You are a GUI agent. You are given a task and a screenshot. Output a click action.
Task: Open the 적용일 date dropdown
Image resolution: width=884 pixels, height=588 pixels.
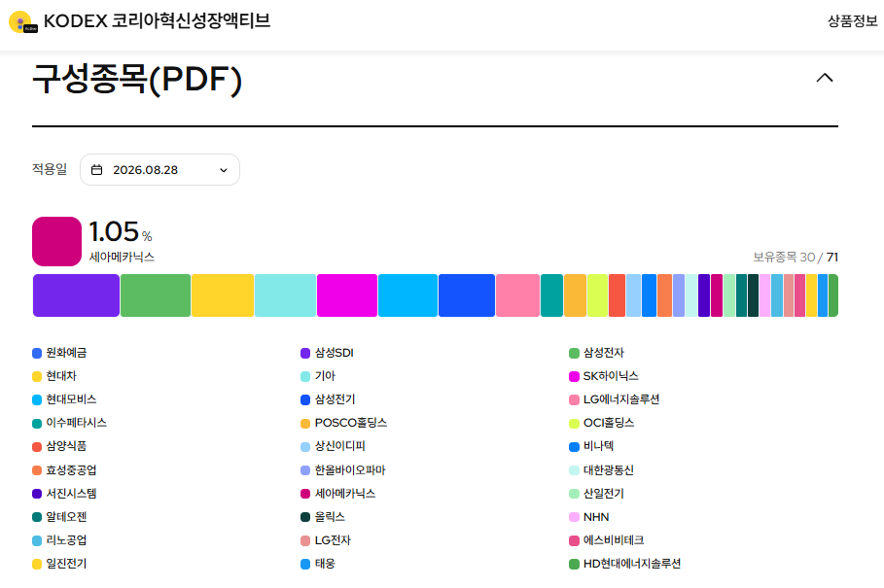coord(159,169)
